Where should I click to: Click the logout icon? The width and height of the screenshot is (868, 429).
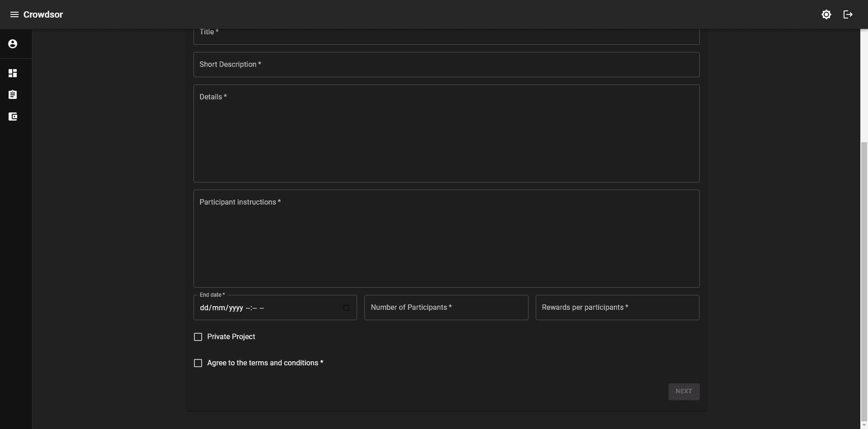pyautogui.click(x=848, y=14)
